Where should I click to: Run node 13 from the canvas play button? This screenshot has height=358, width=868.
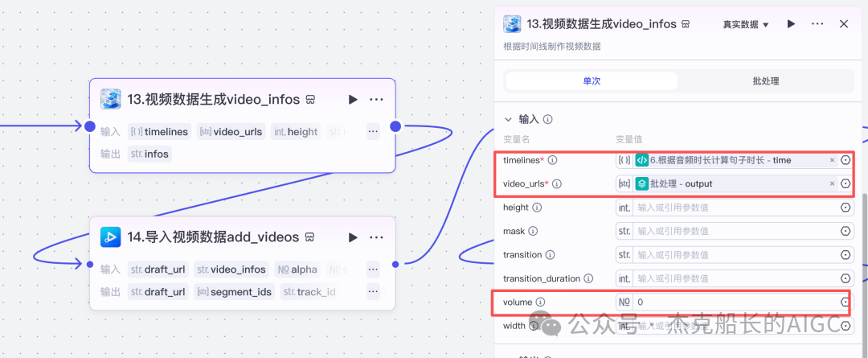[x=353, y=99]
